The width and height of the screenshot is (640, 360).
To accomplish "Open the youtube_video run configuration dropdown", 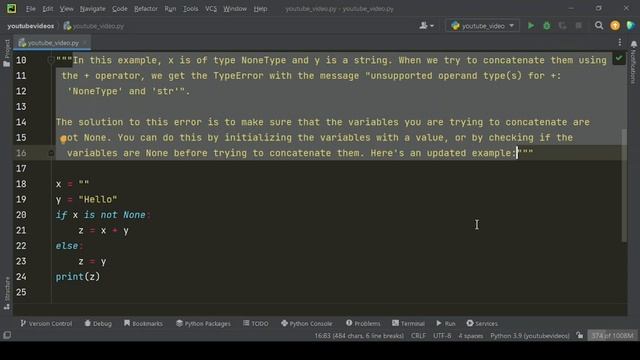I will (x=482, y=26).
